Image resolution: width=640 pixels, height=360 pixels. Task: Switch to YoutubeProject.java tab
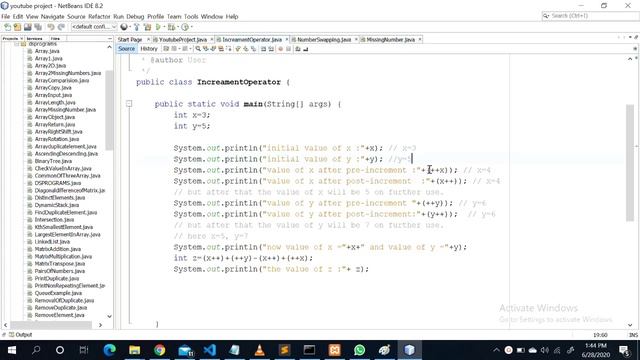182,40
